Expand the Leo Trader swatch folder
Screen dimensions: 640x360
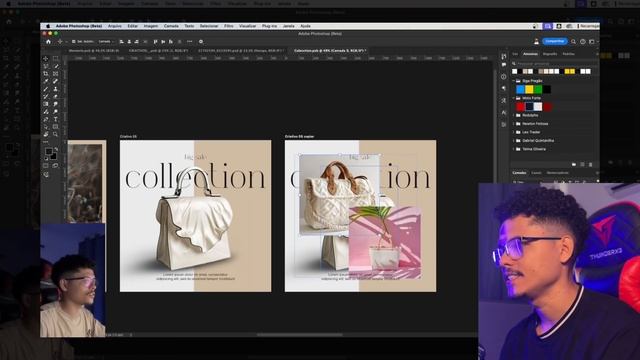coord(513,132)
